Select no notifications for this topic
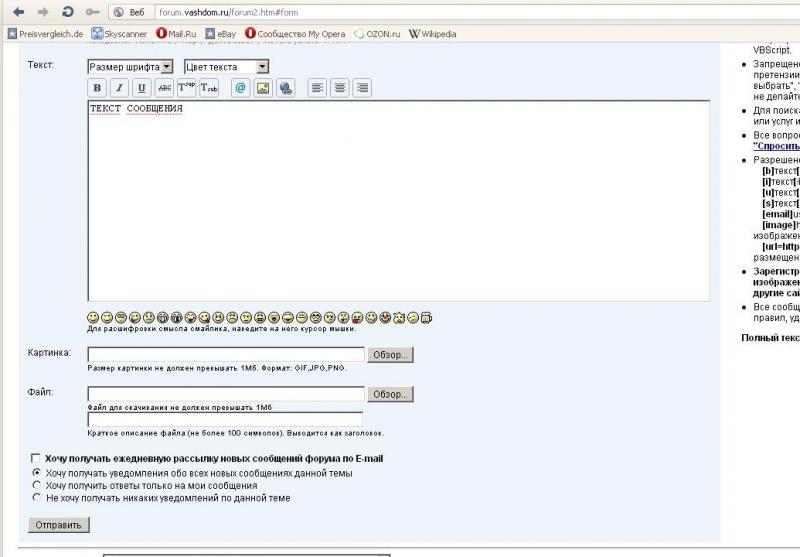 tap(37, 498)
